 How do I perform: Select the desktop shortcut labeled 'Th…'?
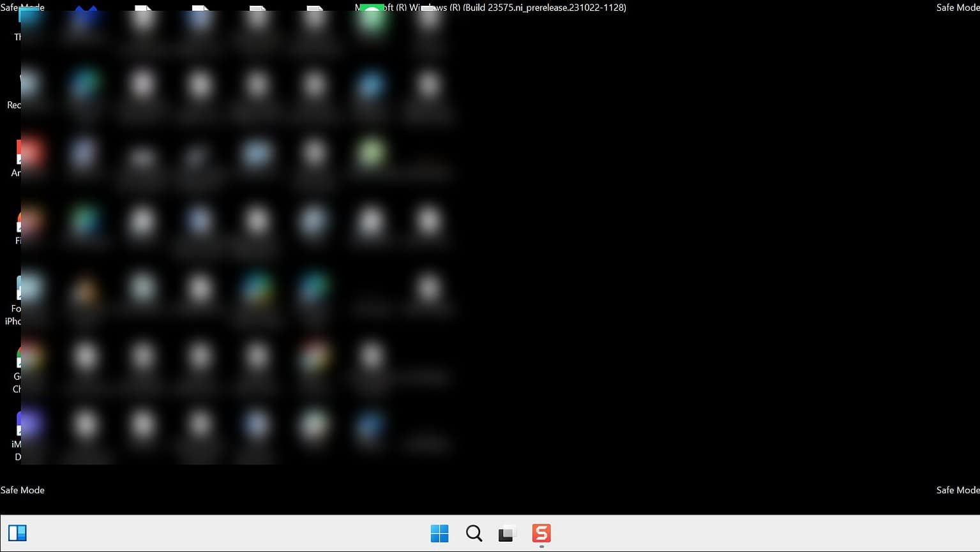tap(31, 16)
